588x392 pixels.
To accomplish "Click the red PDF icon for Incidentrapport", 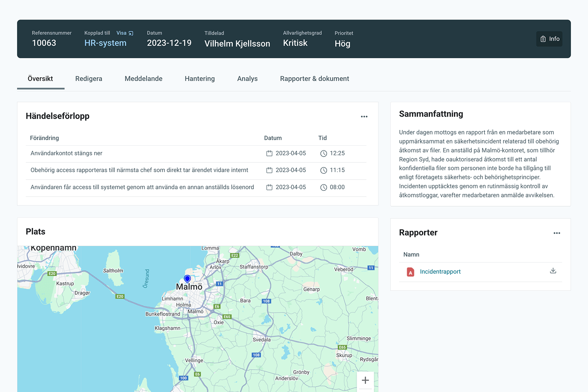I will pos(410,272).
